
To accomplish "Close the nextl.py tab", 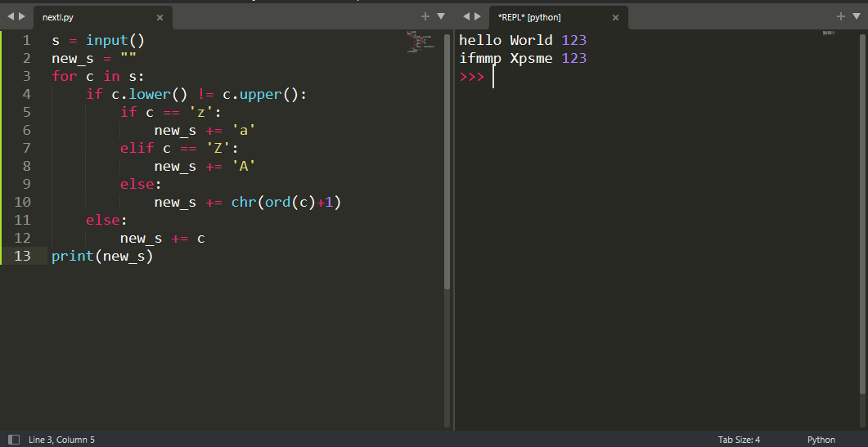I will tap(160, 17).
